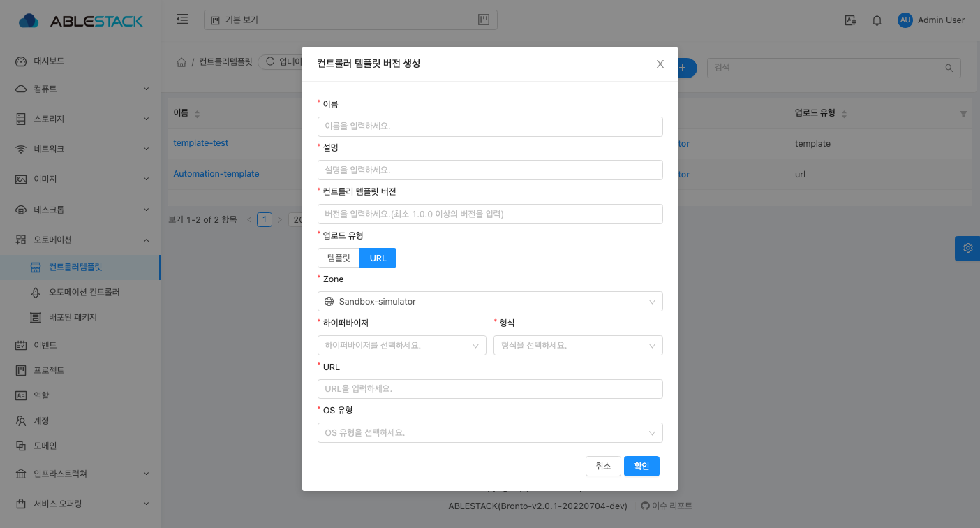The height and width of the screenshot is (528, 980).
Task: Focus the 설명 input field
Action: pyautogui.click(x=490, y=170)
